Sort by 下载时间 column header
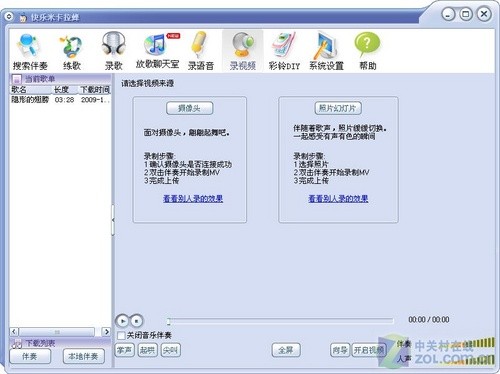Image resolution: width=500 pixels, height=374 pixels. (x=94, y=90)
